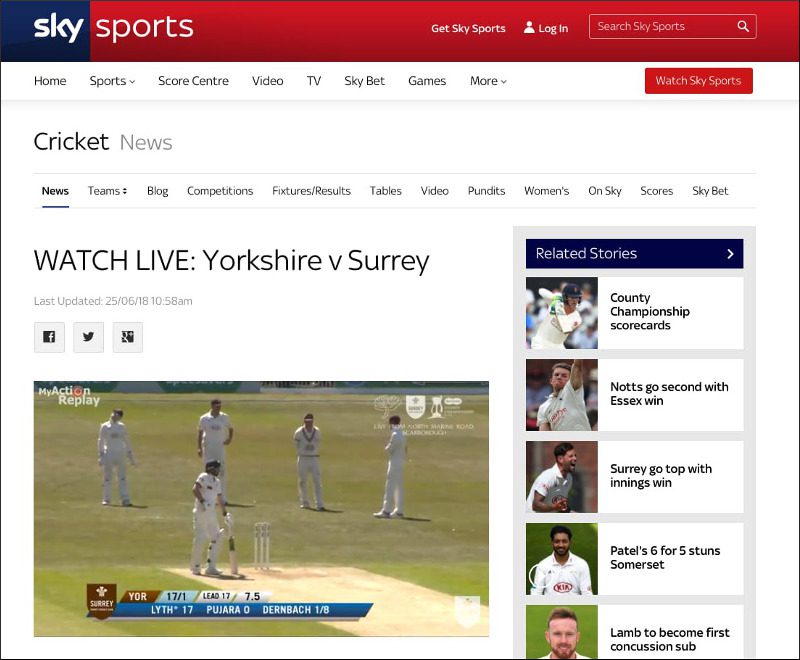
Task: Open Patel's 6 for 5 stuns Somerset story
Action: (665, 557)
